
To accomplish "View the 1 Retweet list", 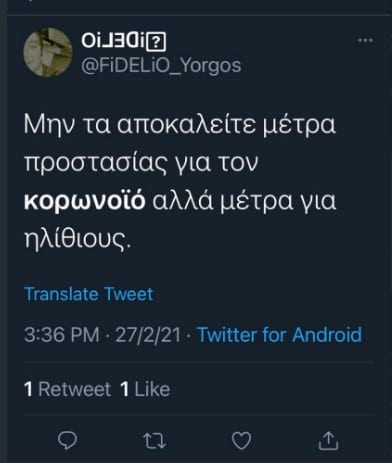I will pos(67,389).
